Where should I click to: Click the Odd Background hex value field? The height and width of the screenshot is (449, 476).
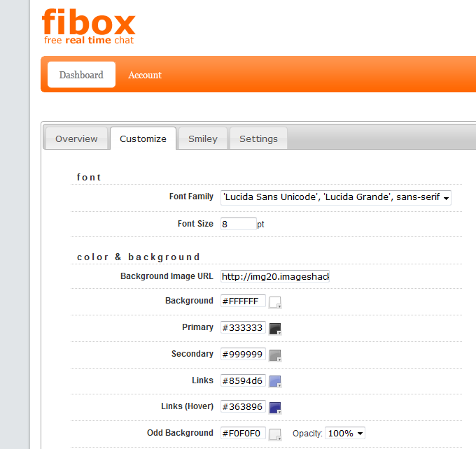coord(243,433)
